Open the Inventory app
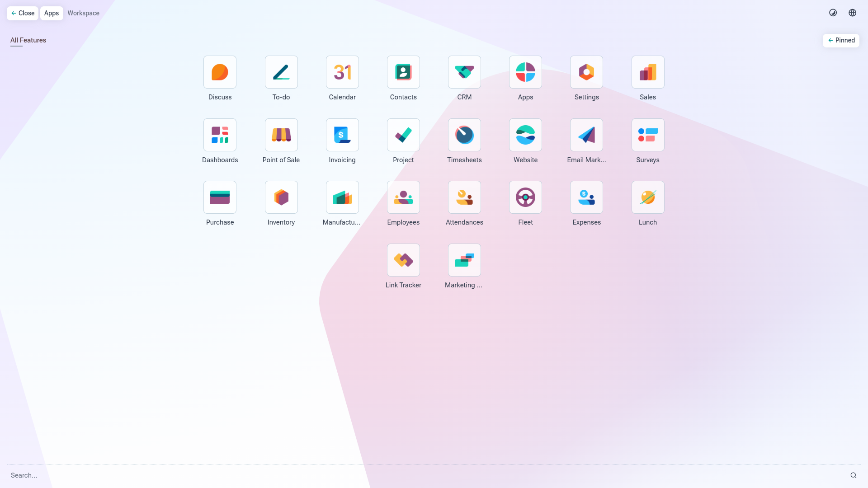868x488 pixels. tap(281, 197)
